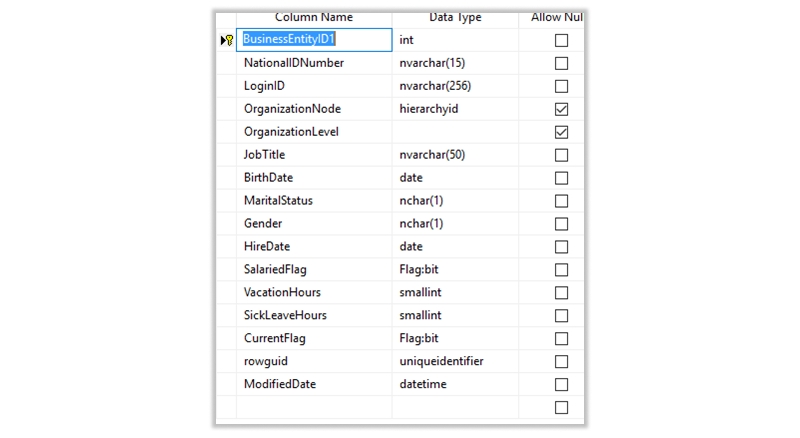The height and width of the screenshot is (438, 800).
Task: Select the BusinessEntityID1 column name field
Action: click(314, 40)
